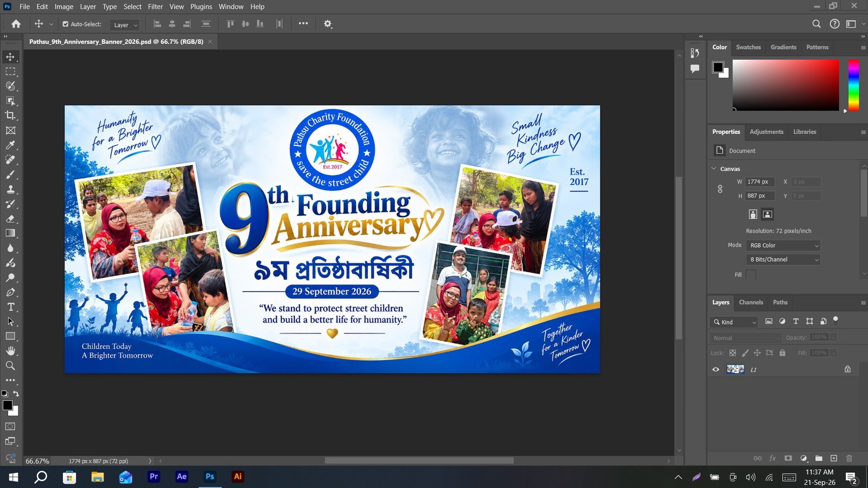Hide the L1 layer with eye icon

click(716, 369)
